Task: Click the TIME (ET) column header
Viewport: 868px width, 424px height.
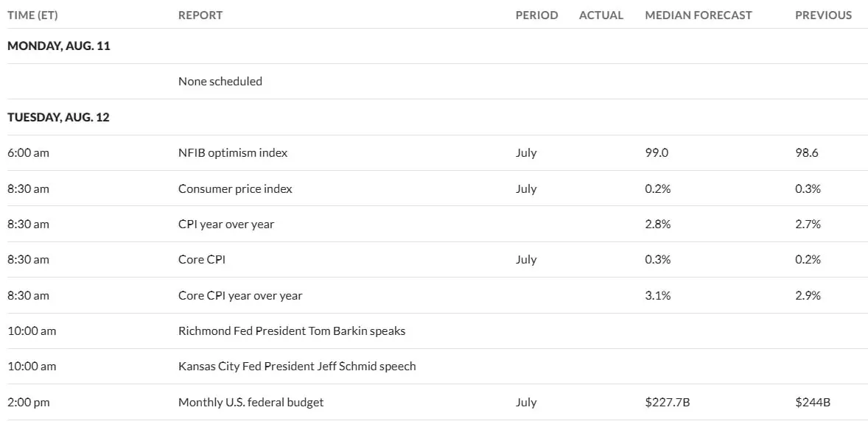Action: click(32, 15)
